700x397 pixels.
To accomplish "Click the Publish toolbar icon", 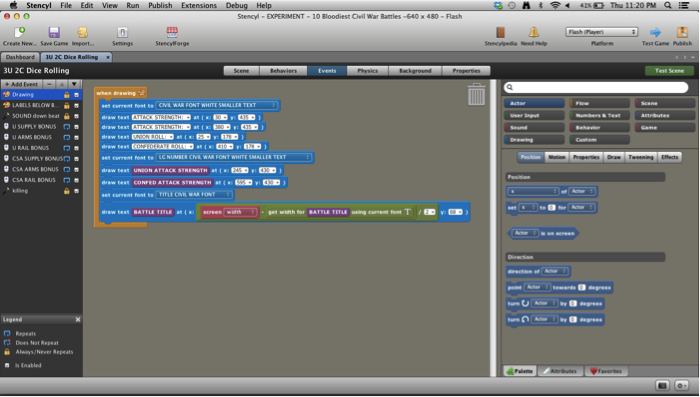I will (x=682, y=32).
